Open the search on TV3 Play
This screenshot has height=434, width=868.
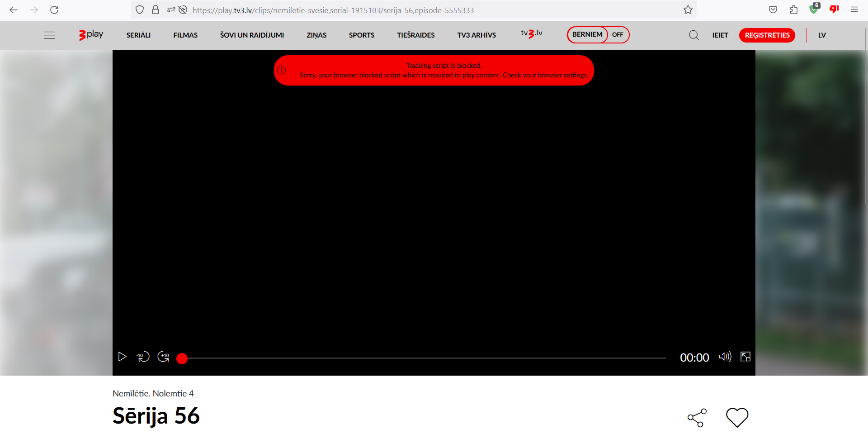tap(693, 35)
